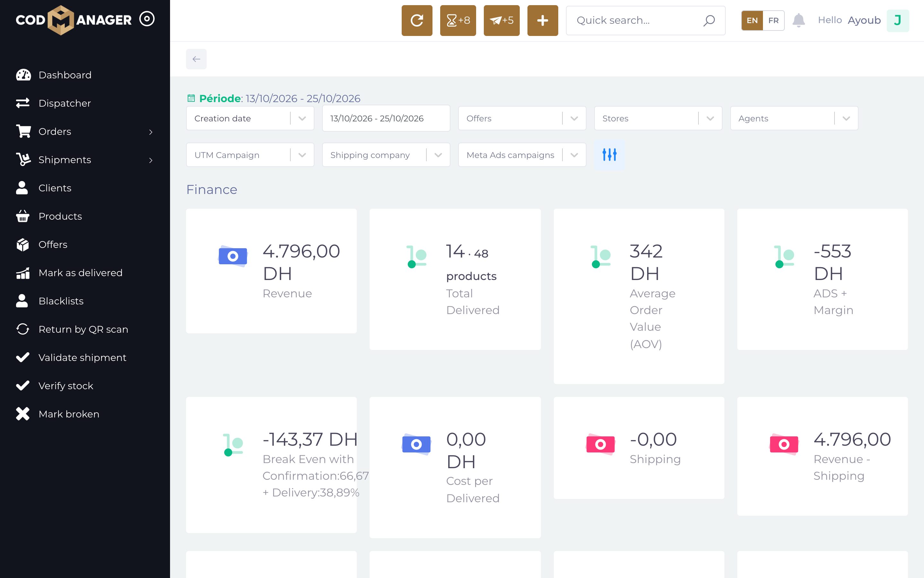Click the search magnifier icon
Image resolution: width=924 pixels, height=578 pixels.
click(x=709, y=20)
